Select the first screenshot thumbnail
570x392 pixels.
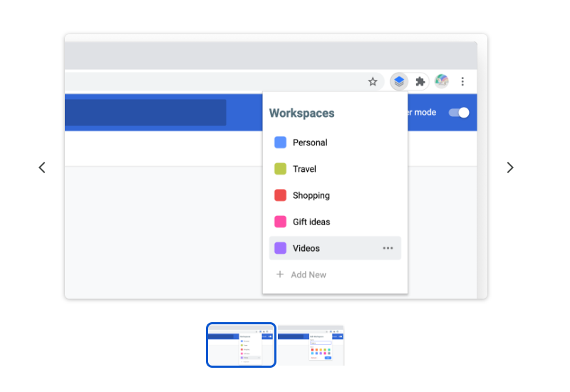pyautogui.click(x=241, y=345)
